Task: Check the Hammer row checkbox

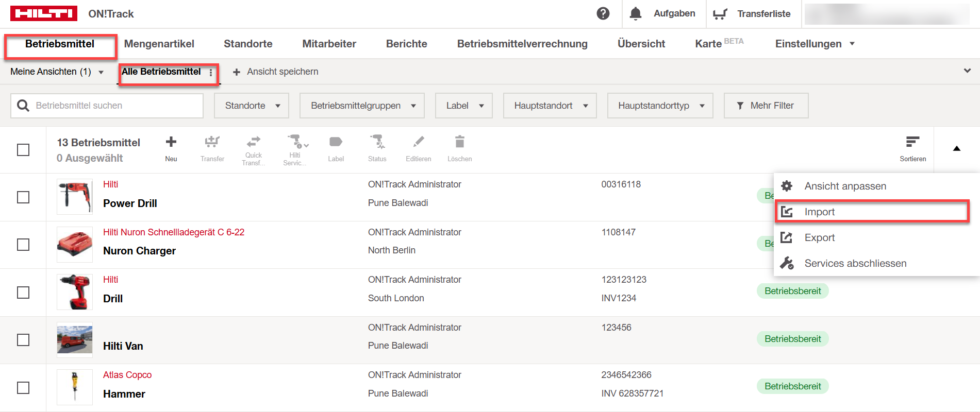Action: click(x=23, y=388)
